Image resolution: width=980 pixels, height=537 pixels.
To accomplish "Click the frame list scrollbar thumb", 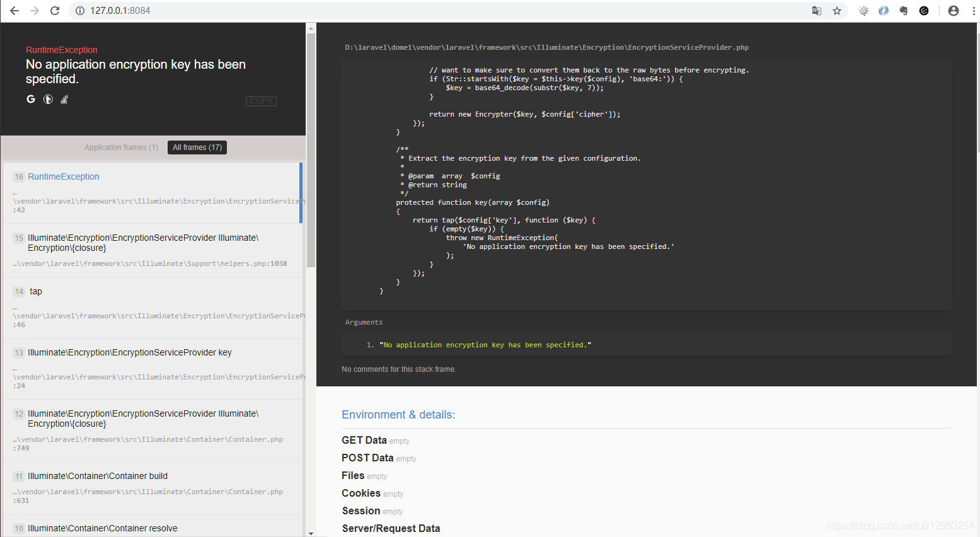I will coord(311,150).
